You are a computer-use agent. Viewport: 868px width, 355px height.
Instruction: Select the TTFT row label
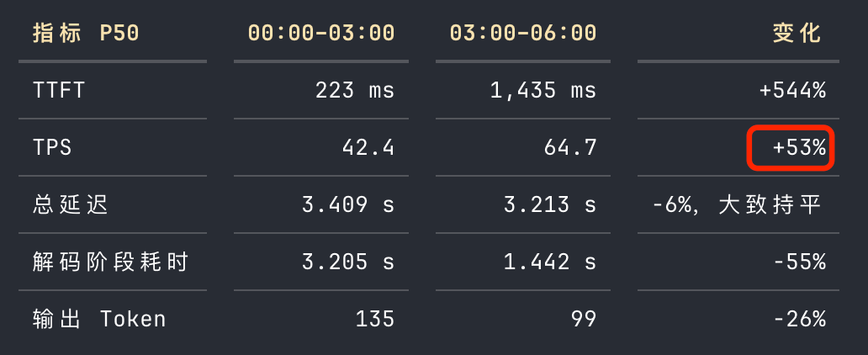[x=59, y=90]
